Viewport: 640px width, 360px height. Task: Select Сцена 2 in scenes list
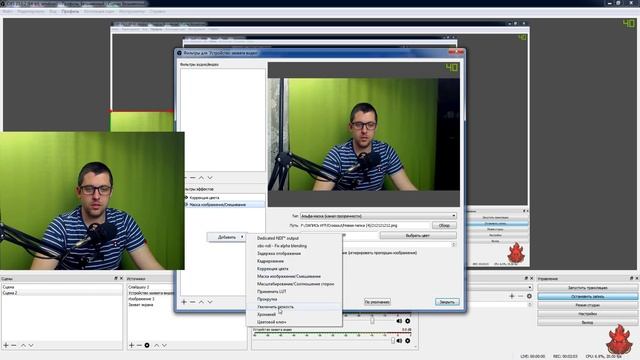(x=61, y=293)
